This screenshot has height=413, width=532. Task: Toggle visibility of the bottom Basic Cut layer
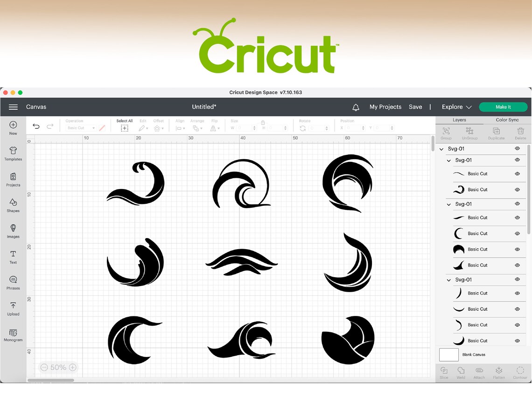click(517, 340)
